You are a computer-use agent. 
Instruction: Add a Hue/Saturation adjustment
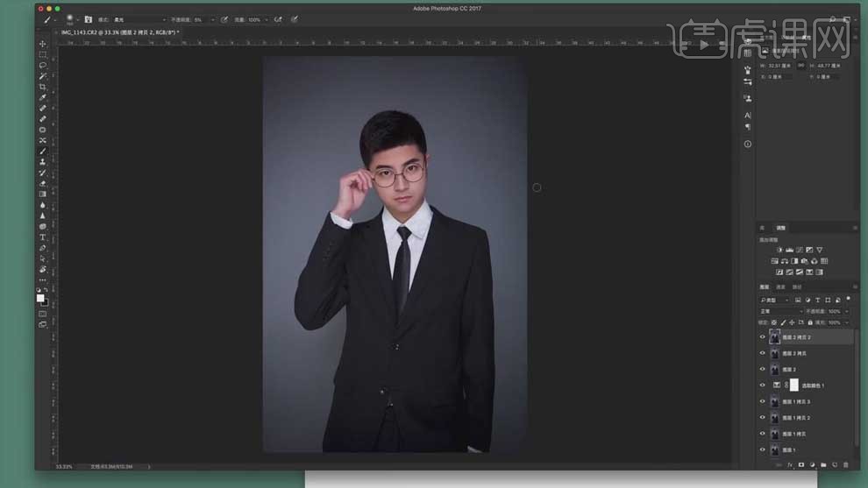click(774, 261)
